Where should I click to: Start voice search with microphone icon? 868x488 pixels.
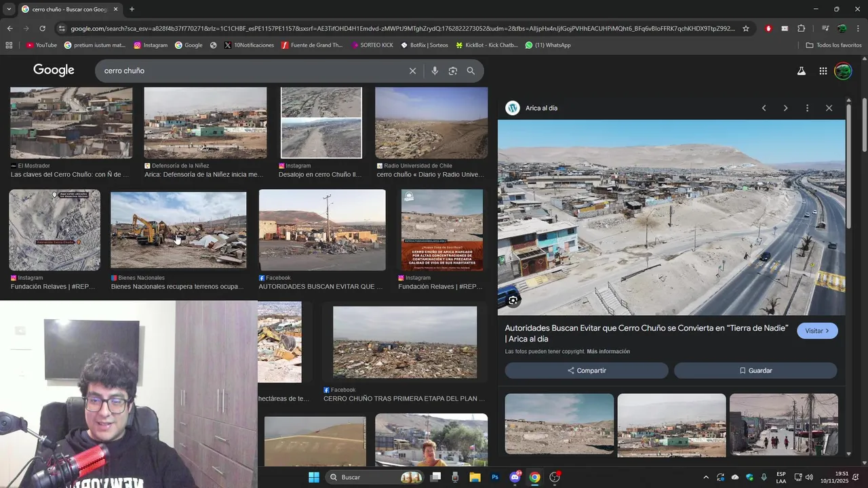435,71
